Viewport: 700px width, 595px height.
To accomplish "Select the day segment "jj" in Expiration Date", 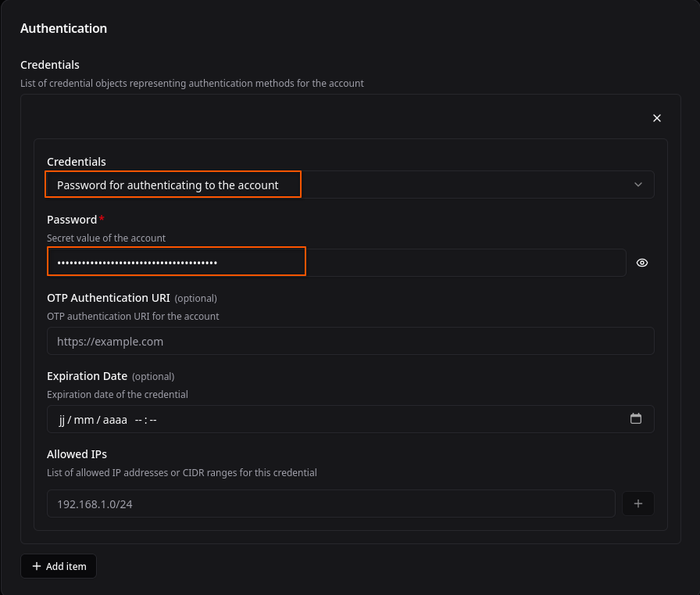I will tap(62, 420).
